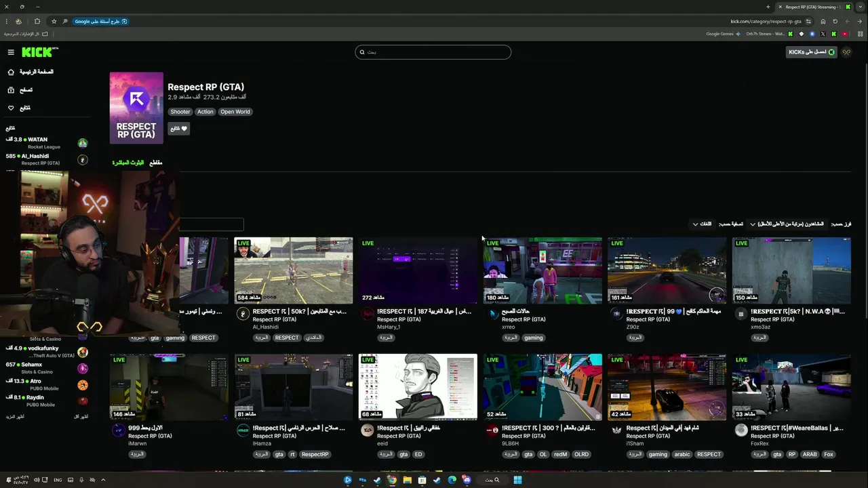Open iMarwn stream thumbnail with 146 viewers
The height and width of the screenshot is (488, 868).
(x=169, y=387)
